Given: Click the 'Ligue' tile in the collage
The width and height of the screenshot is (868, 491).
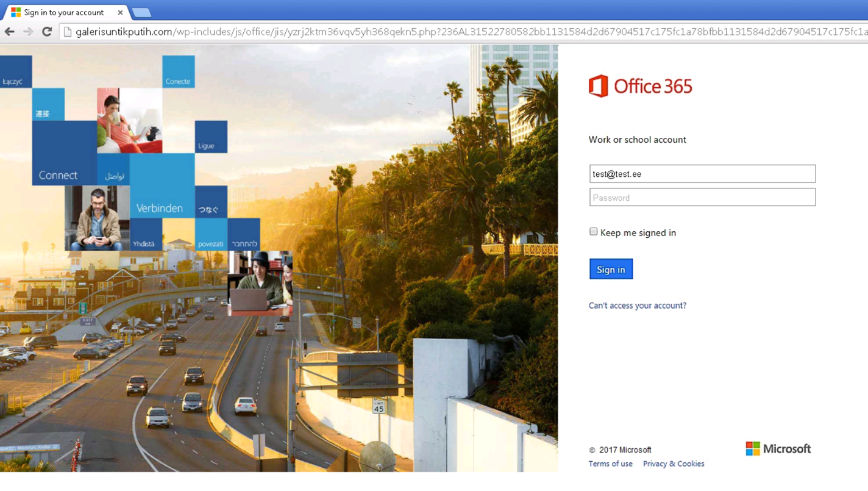Looking at the screenshot, I should (211, 137).
